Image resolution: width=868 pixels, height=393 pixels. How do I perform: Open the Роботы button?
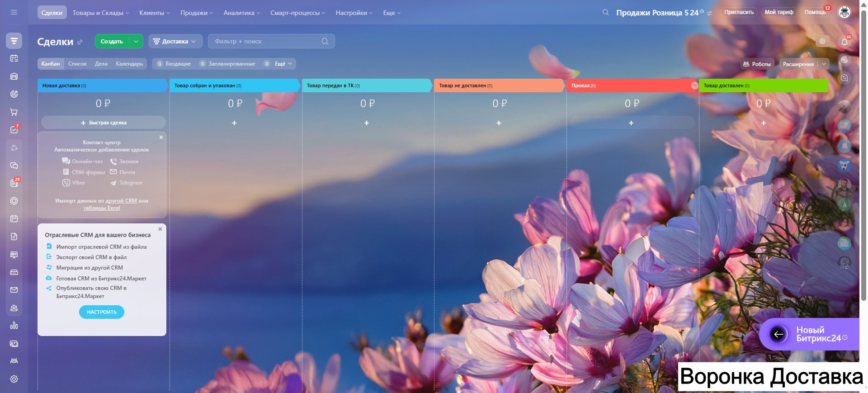(757, 64)
